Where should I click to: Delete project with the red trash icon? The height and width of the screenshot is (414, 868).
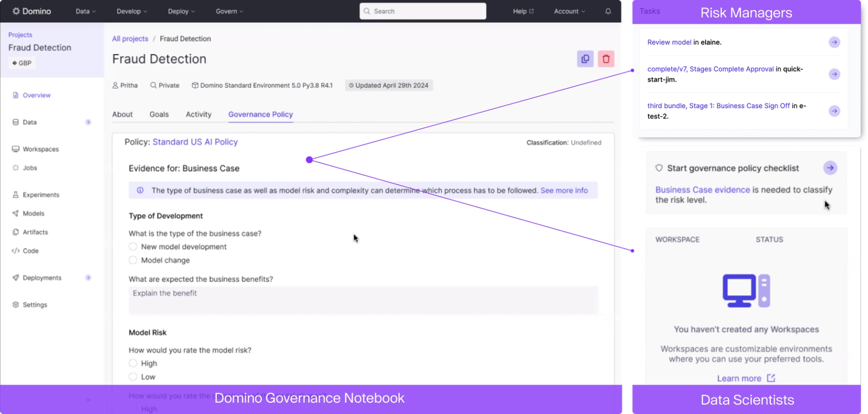coord(606,59)
